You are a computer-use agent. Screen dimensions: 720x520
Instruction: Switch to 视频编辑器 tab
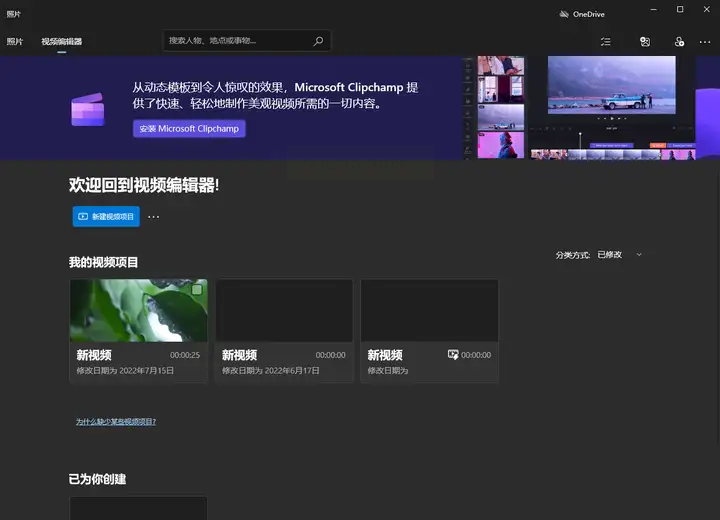point(62,41)
